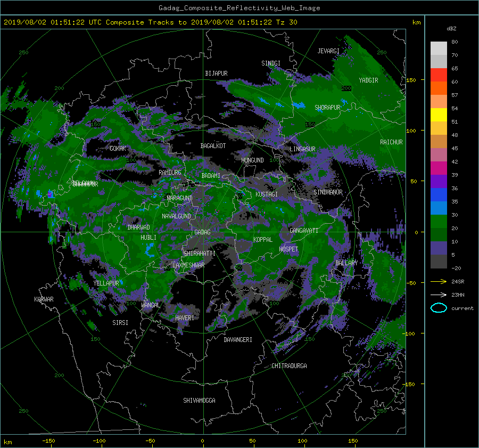
Task: Click the GOKAK city label
Action: (x=118, y=149)
